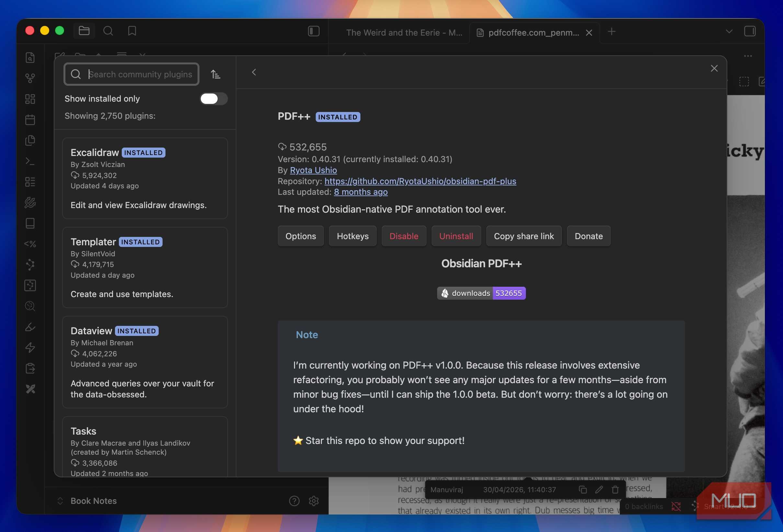Open settings gear in vault footer
This screenshot has width=783, height=532.
point(314,501)
